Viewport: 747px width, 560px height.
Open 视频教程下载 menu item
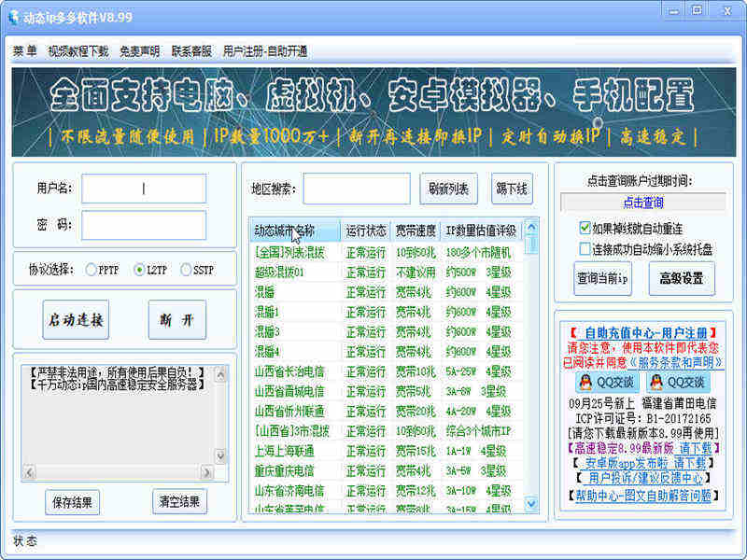pyautogui.click(x=78, y=51)
